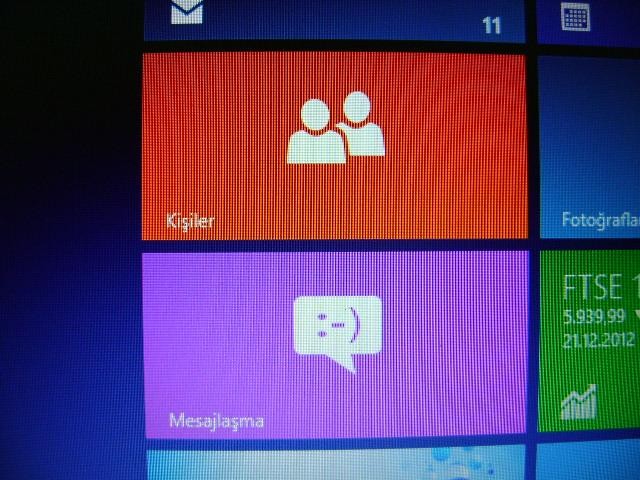Click the finance chart icon
The image size is (640, 480).
[579, 402]
